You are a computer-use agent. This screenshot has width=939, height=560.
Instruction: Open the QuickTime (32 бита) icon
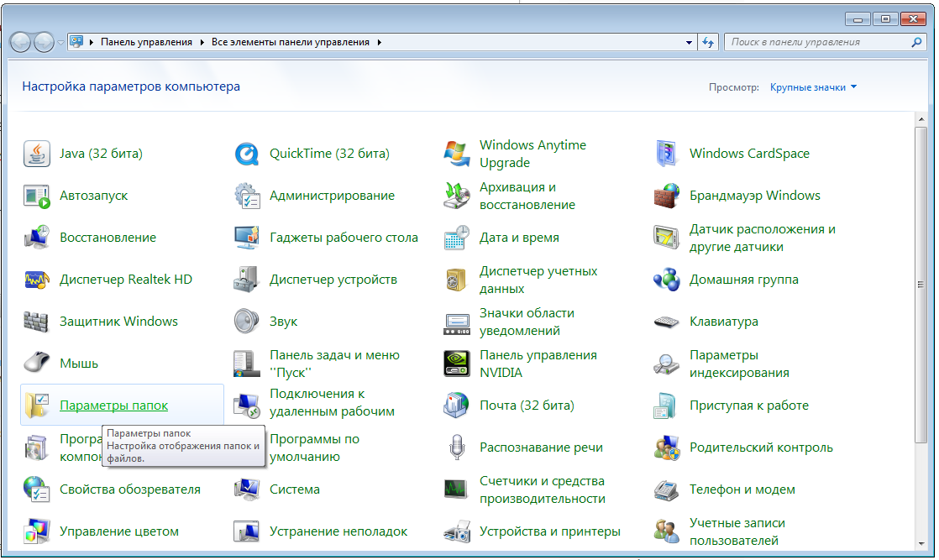247,154
